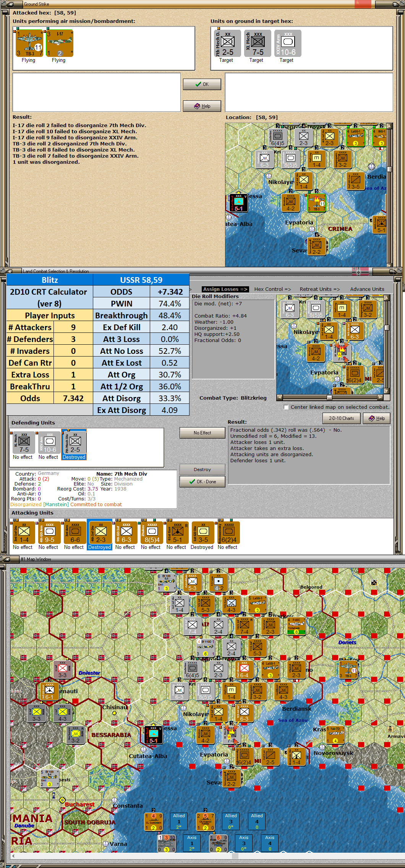Select destroyed 7th Mech Div defender
Screen dimensions: 405x868
[74, 444]
